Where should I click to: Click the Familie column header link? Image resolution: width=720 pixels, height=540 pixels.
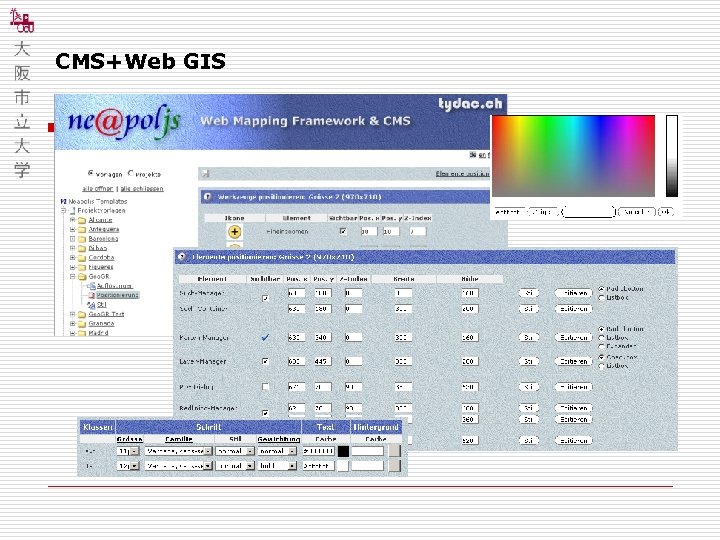[179, 439]
